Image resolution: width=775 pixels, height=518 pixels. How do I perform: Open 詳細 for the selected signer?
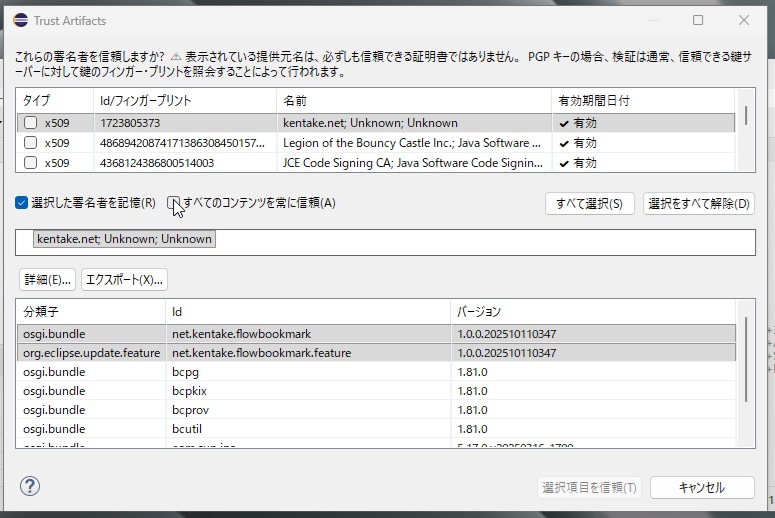coord(48,279)
